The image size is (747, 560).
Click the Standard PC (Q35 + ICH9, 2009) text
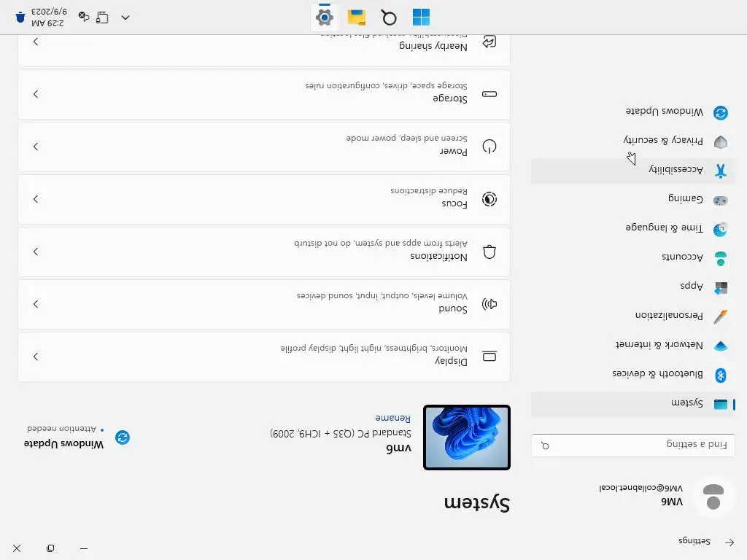340,433
